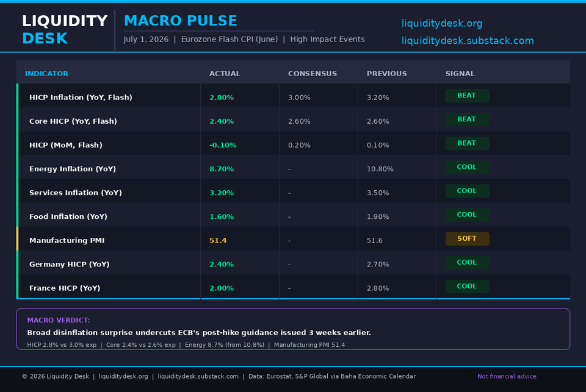Screen dimensions: 586x392
Task: Click the 0.20% consensus value
Action: [299, 145]
